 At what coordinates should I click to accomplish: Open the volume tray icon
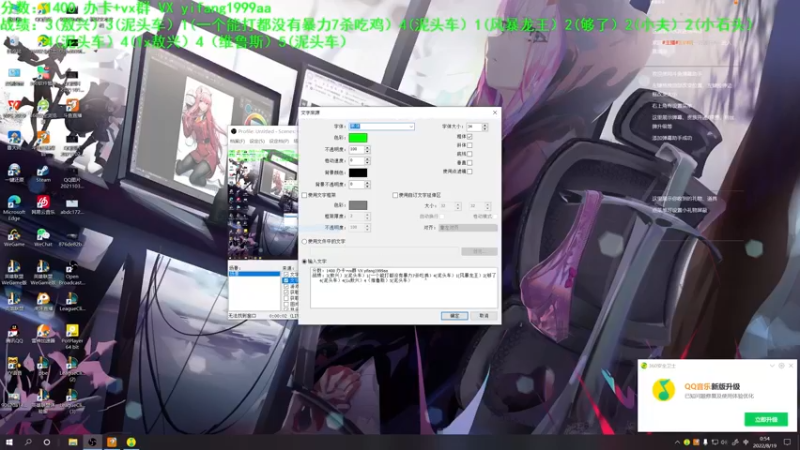[724, 442]
